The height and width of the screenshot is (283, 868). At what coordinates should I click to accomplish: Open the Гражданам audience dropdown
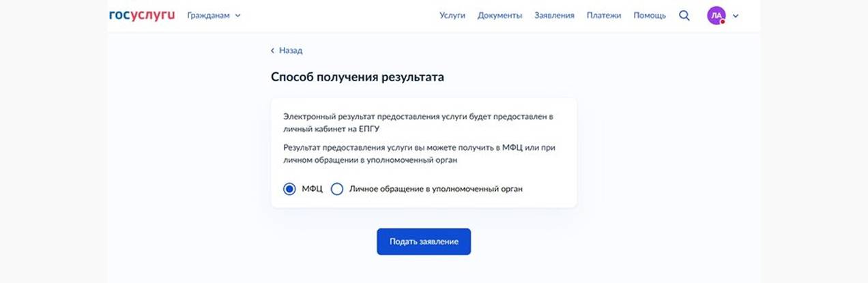click(x=209, y=15)
